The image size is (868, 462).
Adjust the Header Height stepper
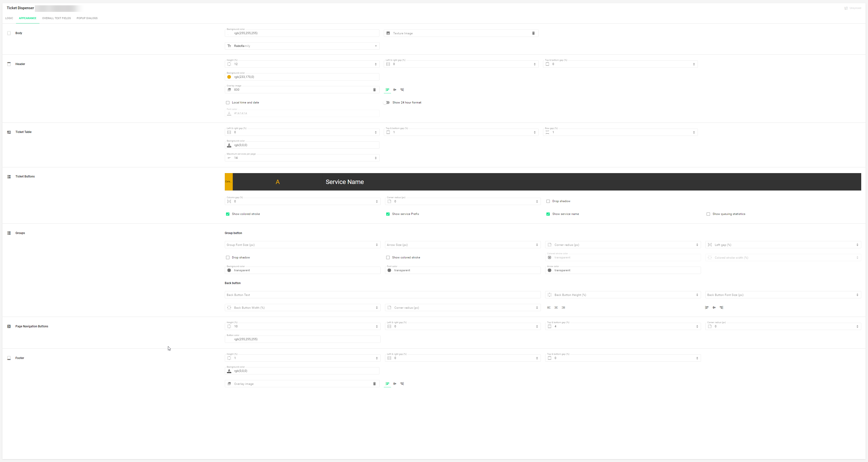coord(376,64)
